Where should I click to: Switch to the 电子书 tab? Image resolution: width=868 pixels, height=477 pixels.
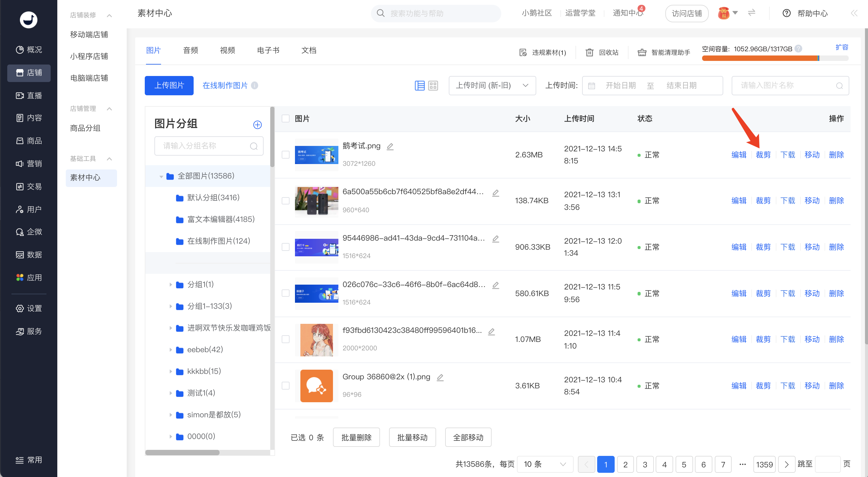(268, 51)
